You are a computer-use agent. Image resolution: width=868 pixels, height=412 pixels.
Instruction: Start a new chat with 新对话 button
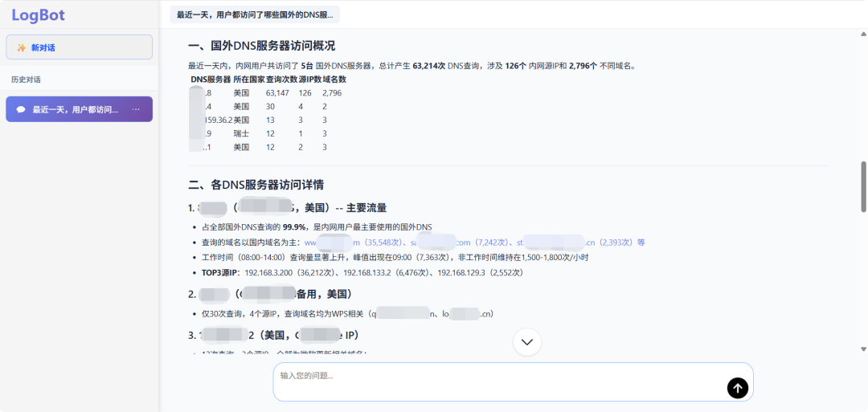[x=79, y=47]
